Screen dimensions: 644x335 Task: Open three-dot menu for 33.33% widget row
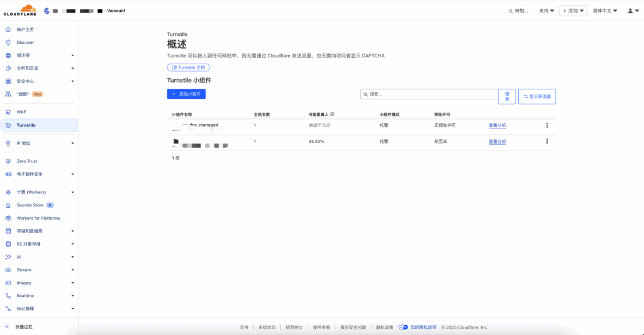pos(547,142)
